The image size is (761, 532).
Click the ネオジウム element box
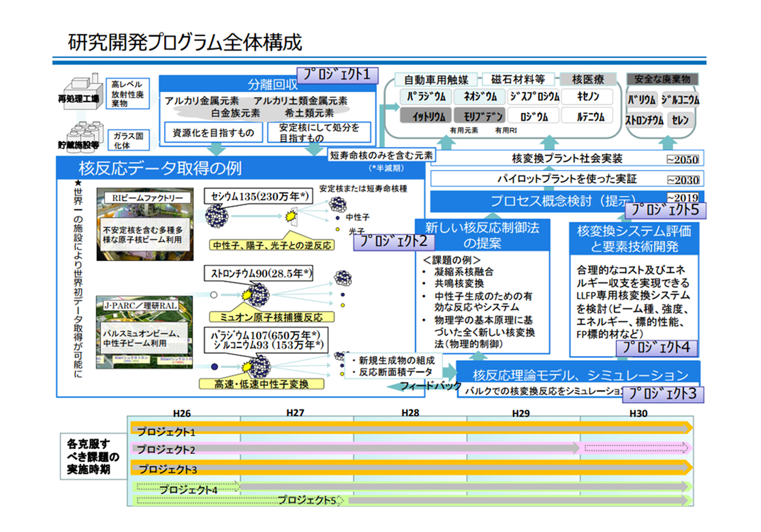(x=480, y=97)
